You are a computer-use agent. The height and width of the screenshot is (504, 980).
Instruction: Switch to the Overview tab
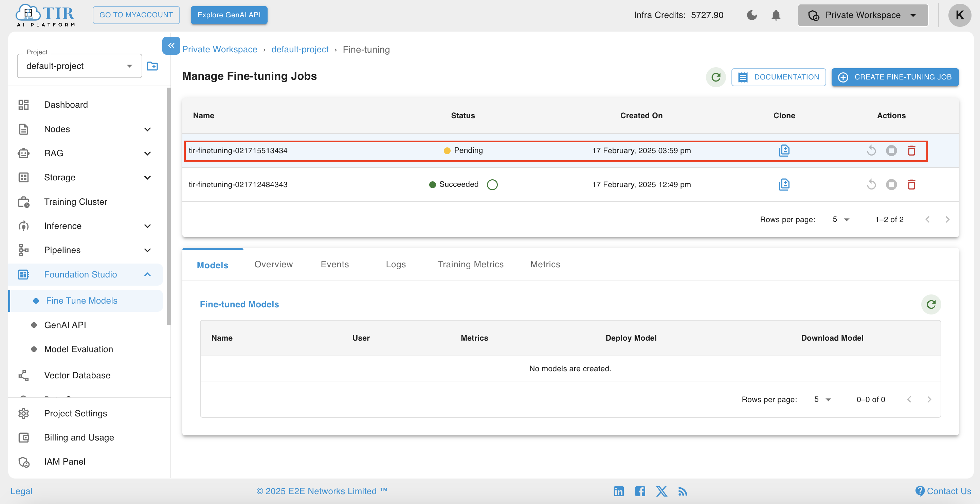pos(274,264)
